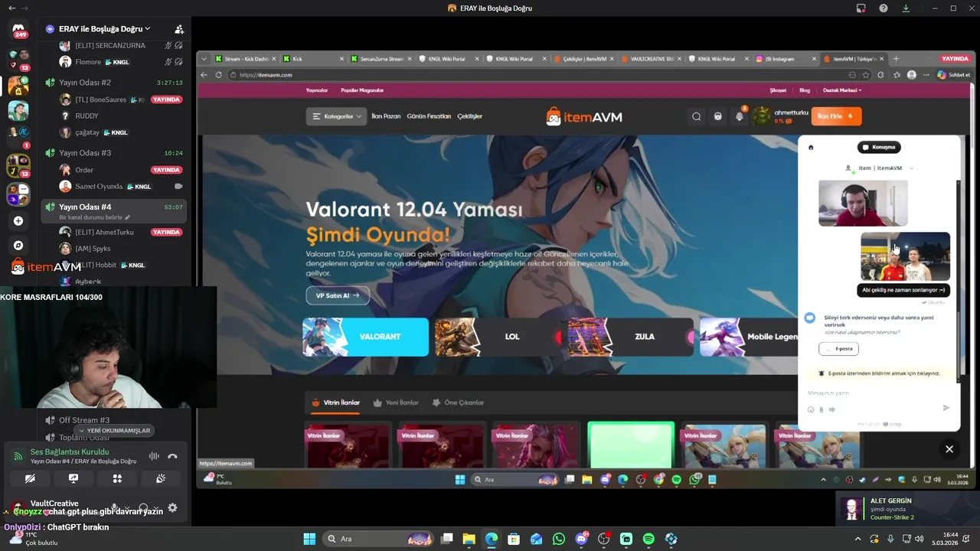Go forward with title bar right arrow
The width and height of the screenshot is (980, 551).
pyautogui.click(x=26, y=8)
